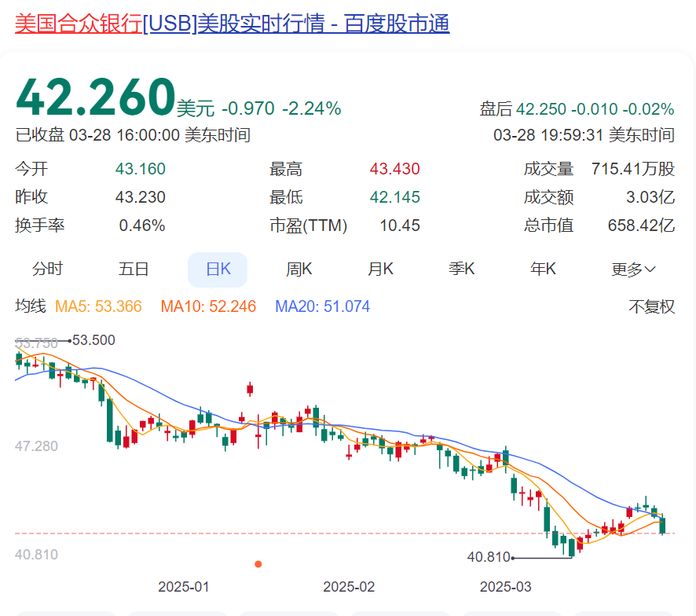Image resolution: width=696 pixels, height=616 pixels.
Task: Select the 分时 chart tab
Action: [x=47, y=269]
